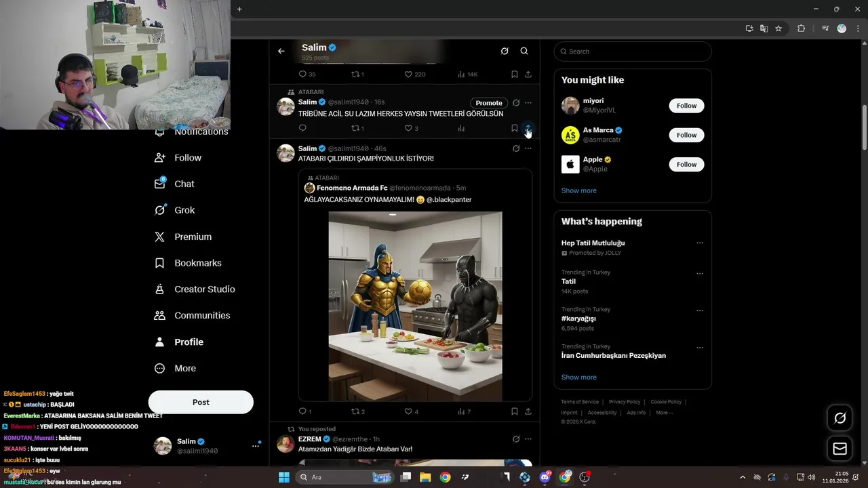Open a new browser tab with plus
The image size is (868, 488).
click(239, 9)
